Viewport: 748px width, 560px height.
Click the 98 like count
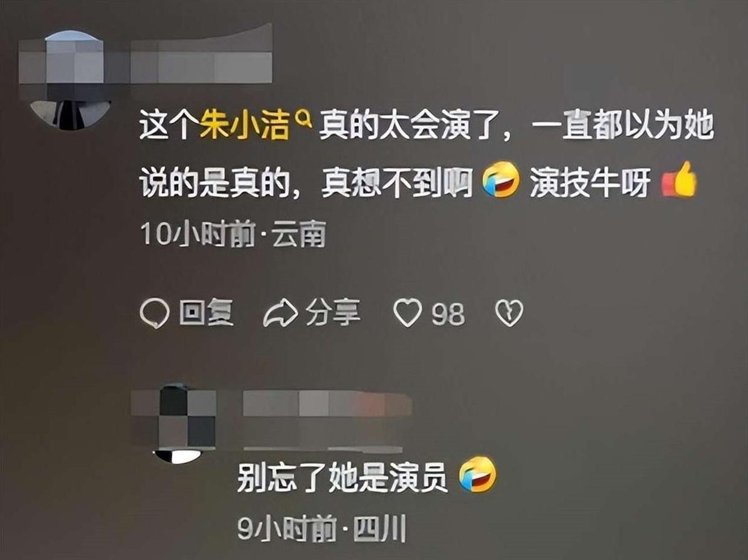(448, 315)
